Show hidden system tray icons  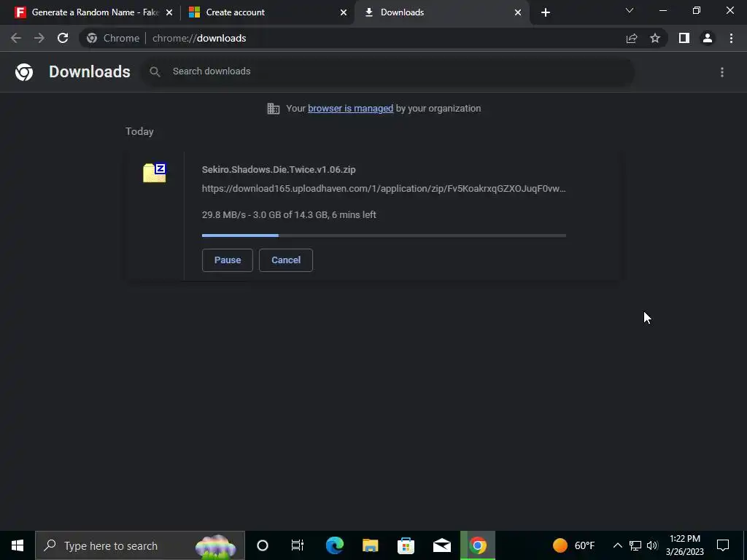point(617,545)
